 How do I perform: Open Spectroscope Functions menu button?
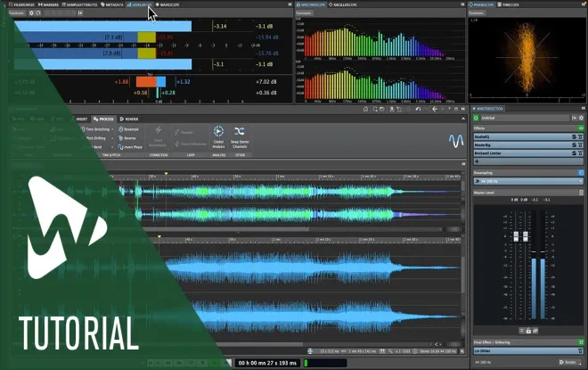[x=304, y=13]
